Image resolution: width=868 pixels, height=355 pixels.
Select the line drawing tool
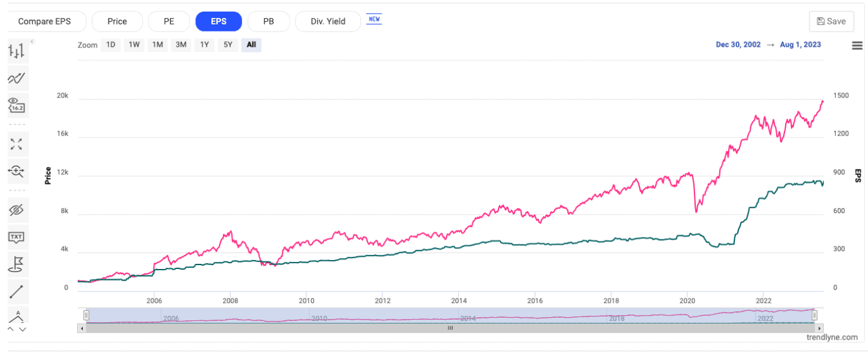[17, 291]
